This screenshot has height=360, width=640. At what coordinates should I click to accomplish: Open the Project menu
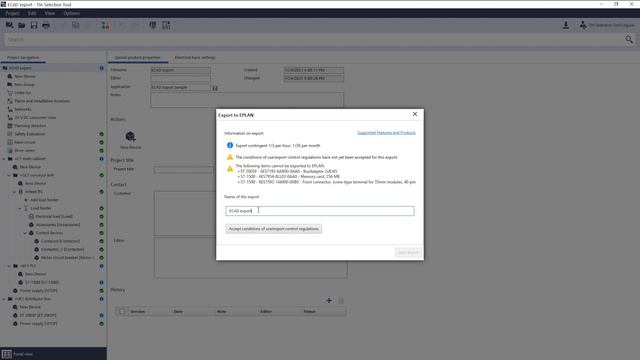(x=13, y=13)
